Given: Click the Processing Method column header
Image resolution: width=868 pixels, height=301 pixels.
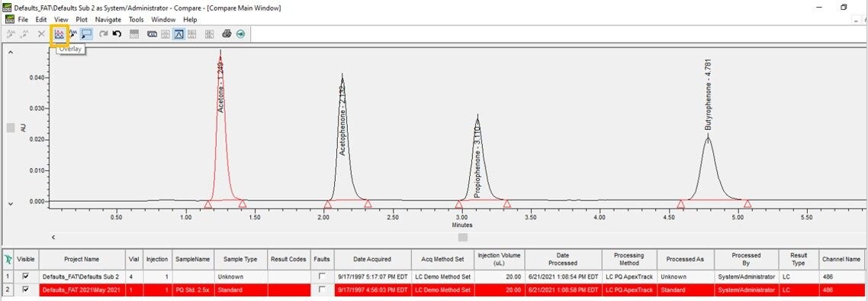Looking at the screenshot, I should point(628,259).
